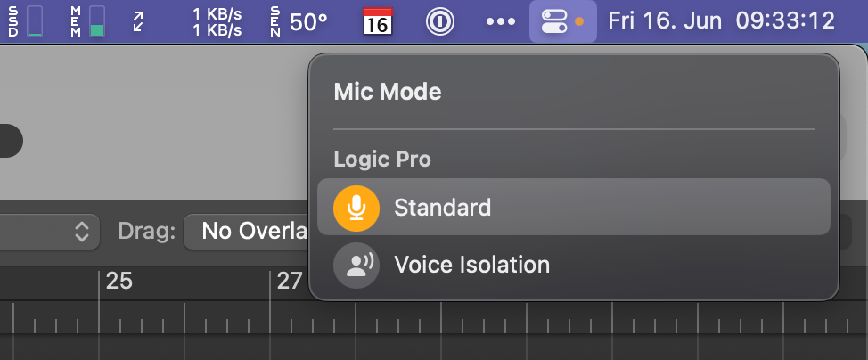Screen dimensions: 868x360
Task: Open the calendar icon showing 16
Action: tap(379, 21)
